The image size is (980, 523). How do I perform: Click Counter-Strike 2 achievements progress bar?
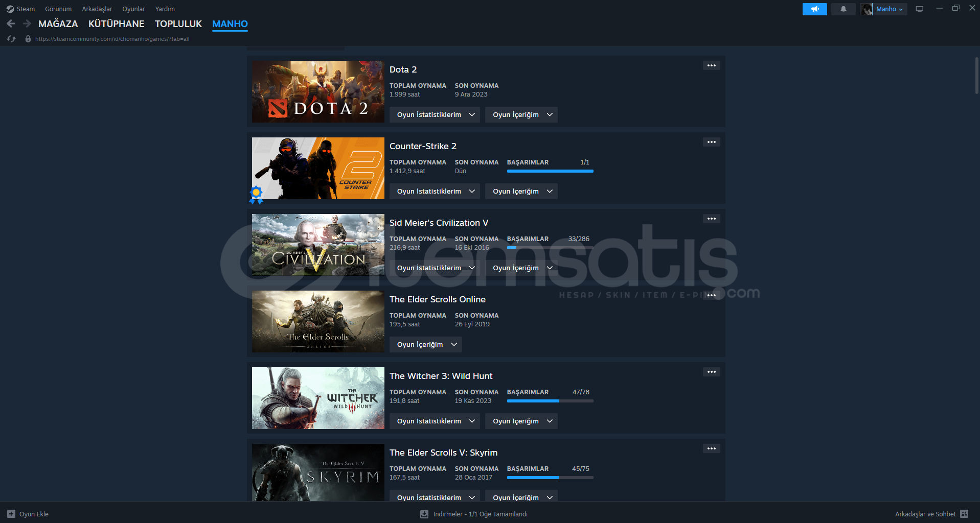click(550, 171)
